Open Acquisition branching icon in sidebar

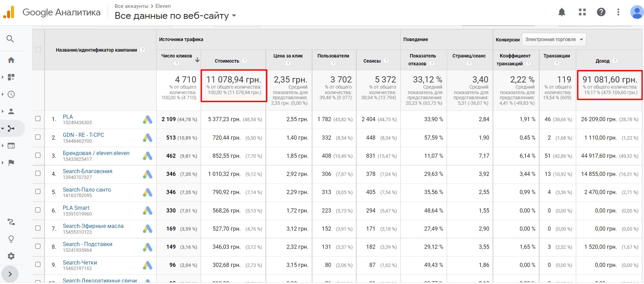[11, 129]
